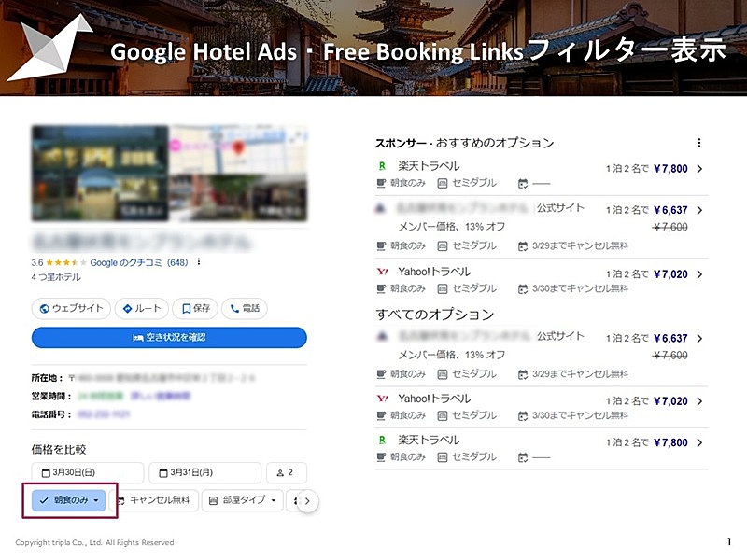Click the スポンサー · おすすめのオプション heading
This screenshot has height=560, width=747.
(464, 143)
